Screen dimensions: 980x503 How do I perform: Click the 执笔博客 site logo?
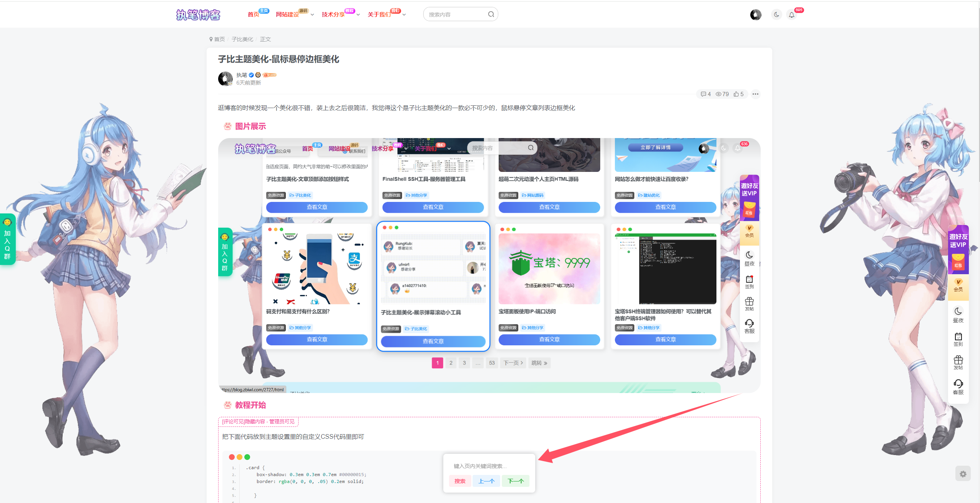198,15
